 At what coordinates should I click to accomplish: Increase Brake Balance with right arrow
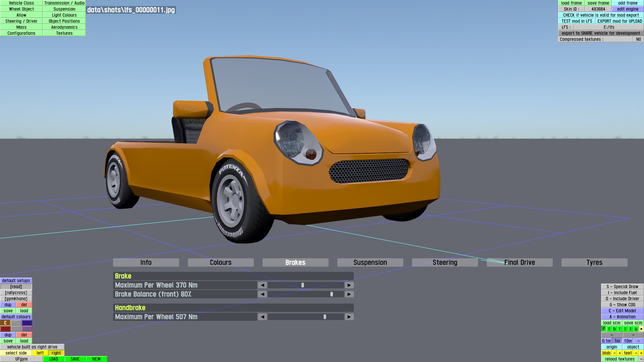[x=349, y=294]
